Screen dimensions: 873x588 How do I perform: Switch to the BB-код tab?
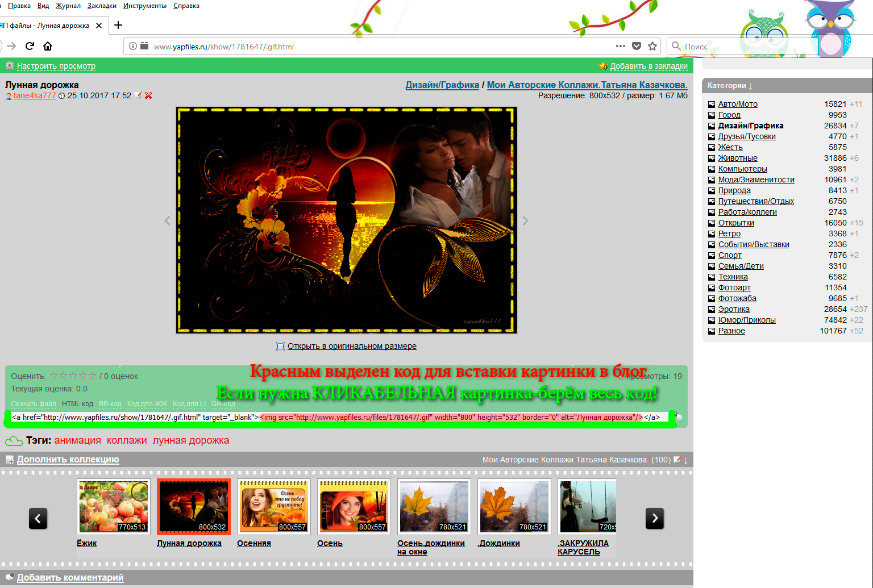[110, 404]
